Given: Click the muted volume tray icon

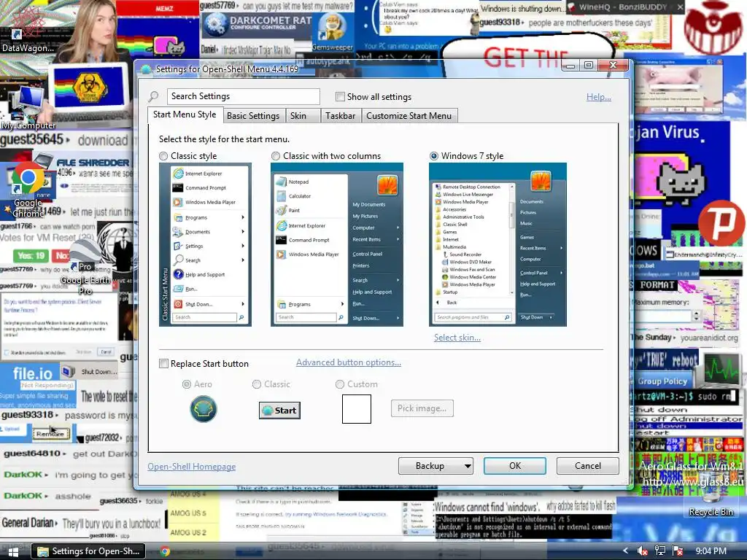Looking at the screenshot, I should tap(642, 551).
